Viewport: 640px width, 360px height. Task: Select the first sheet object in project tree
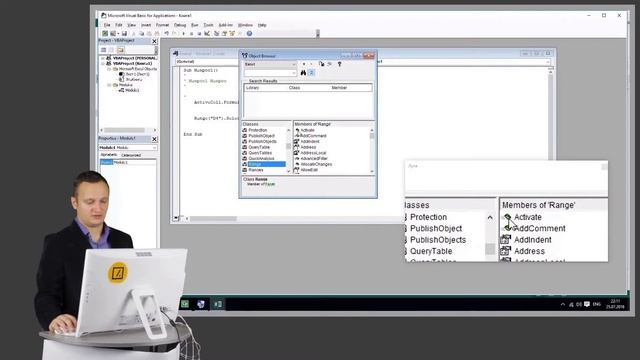[x=137, y=74]
